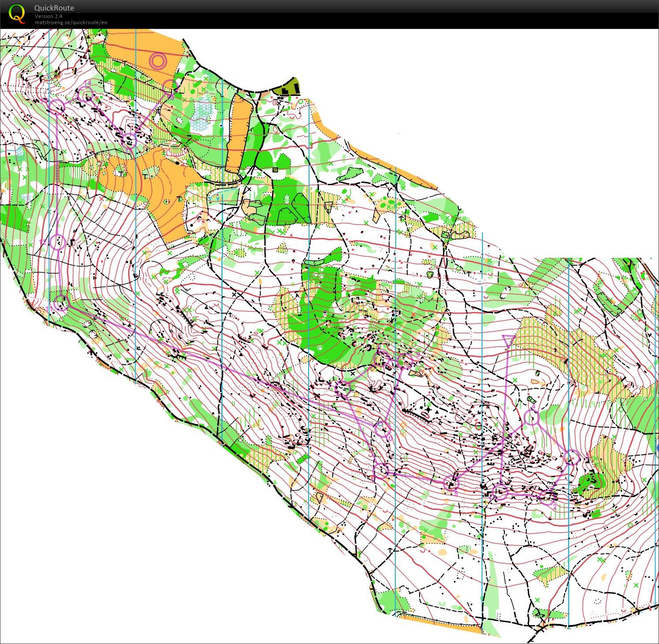
Task: Click the Version 2.4 label
Action: [x=48, y=16]
